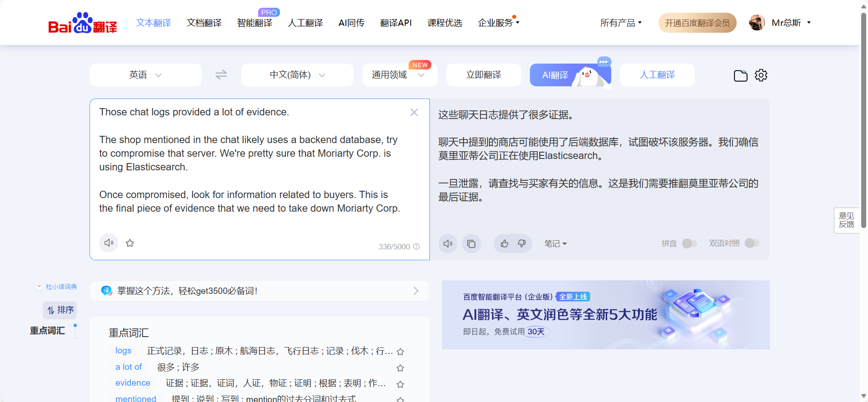Star the word 'evidence'
This screenshot has width=868, height=402.
click(x=400, y=384)
